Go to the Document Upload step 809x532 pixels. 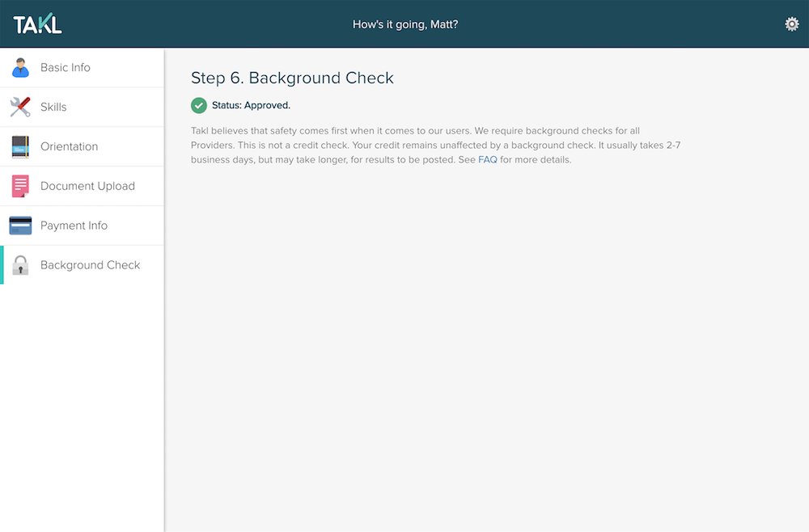tap(87, 186)
